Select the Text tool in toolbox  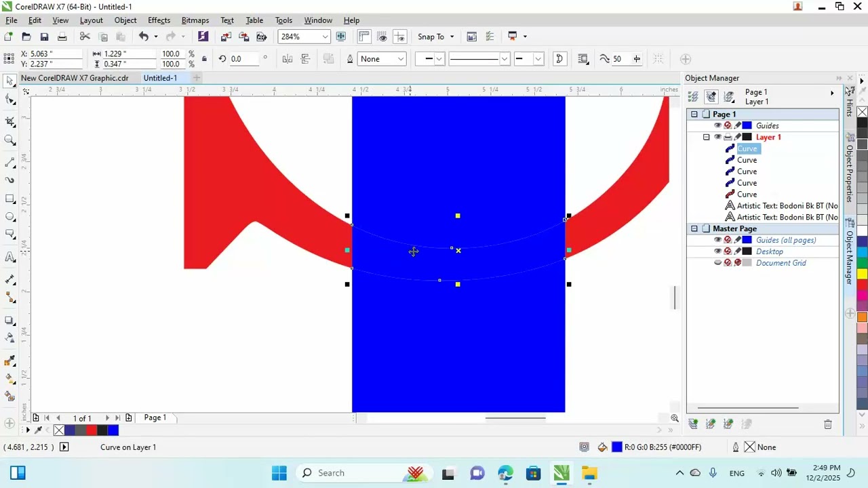point(10,258)
